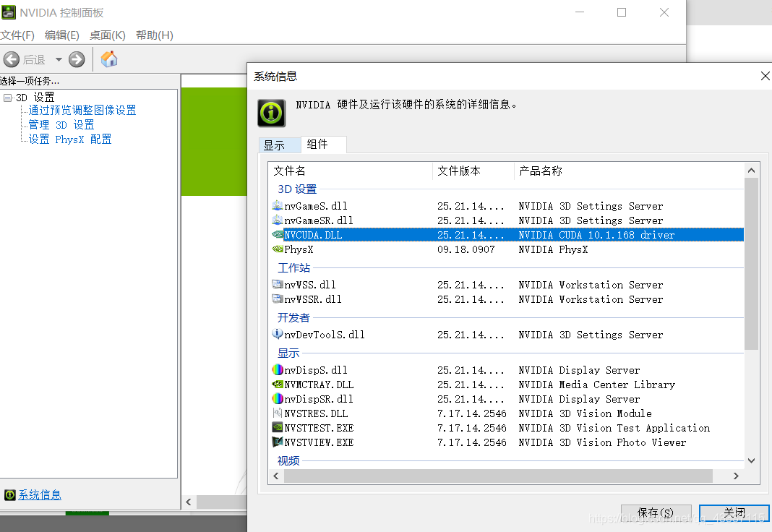Click the 关闭 button
Viewport: 772px width, 532px height.
[734, 512]
